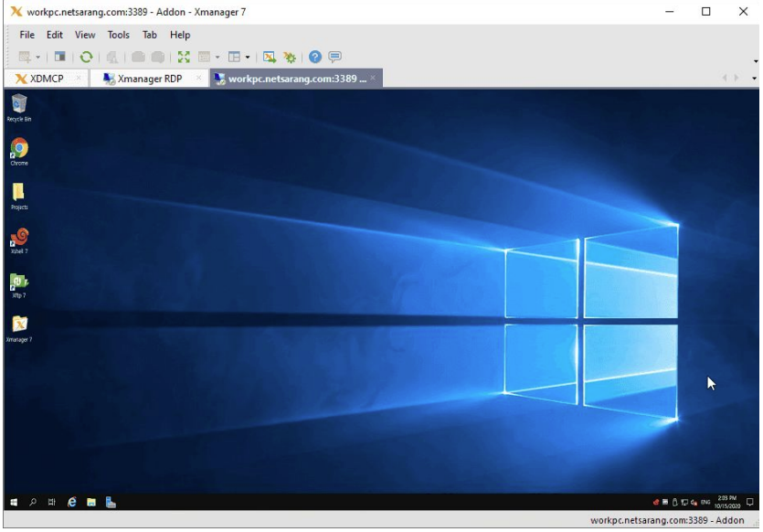Open the Tools menu

(118, 35)
